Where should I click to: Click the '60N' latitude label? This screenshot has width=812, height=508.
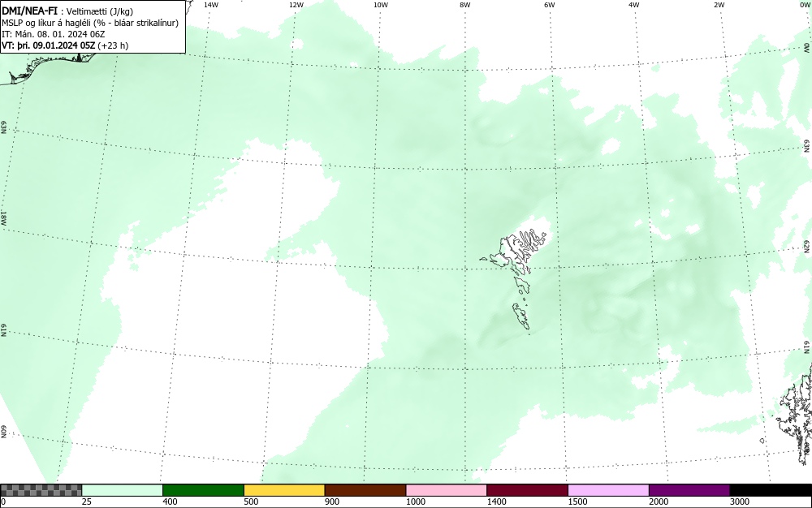pos(3,432)
